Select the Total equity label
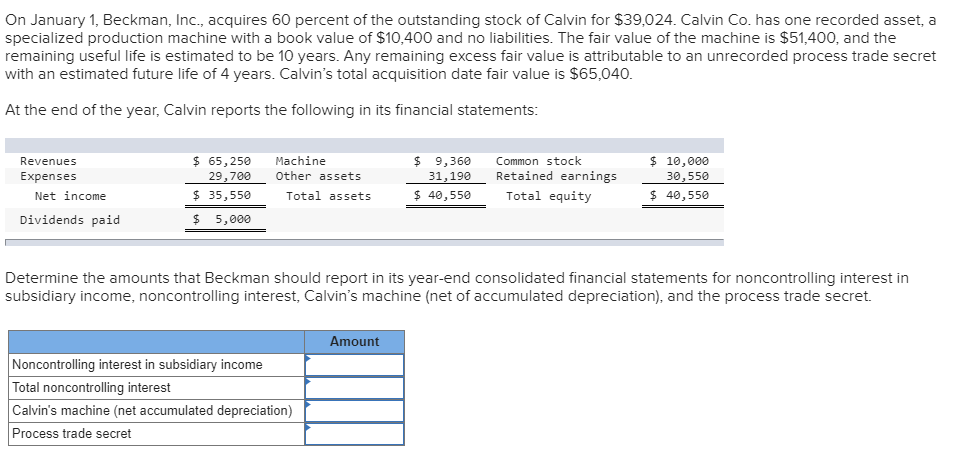The height and width of the screenshot is (452, 968). [x=548, y=196]
